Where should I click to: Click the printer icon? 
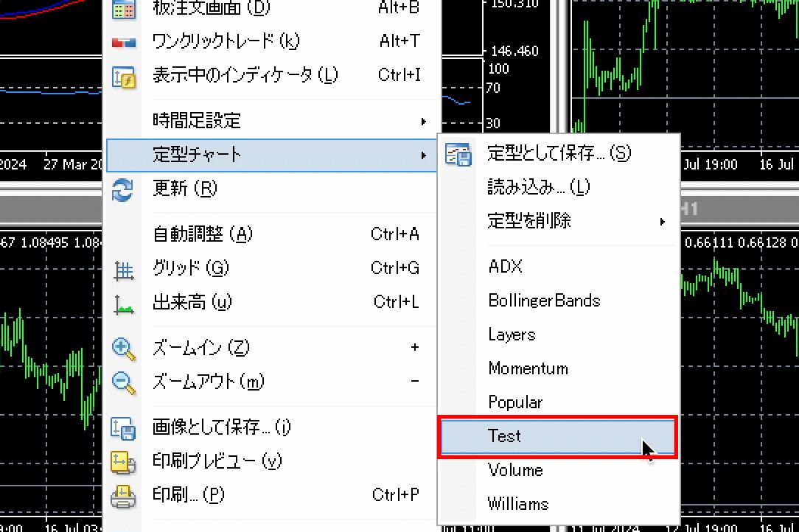click(x=123, y=495)
